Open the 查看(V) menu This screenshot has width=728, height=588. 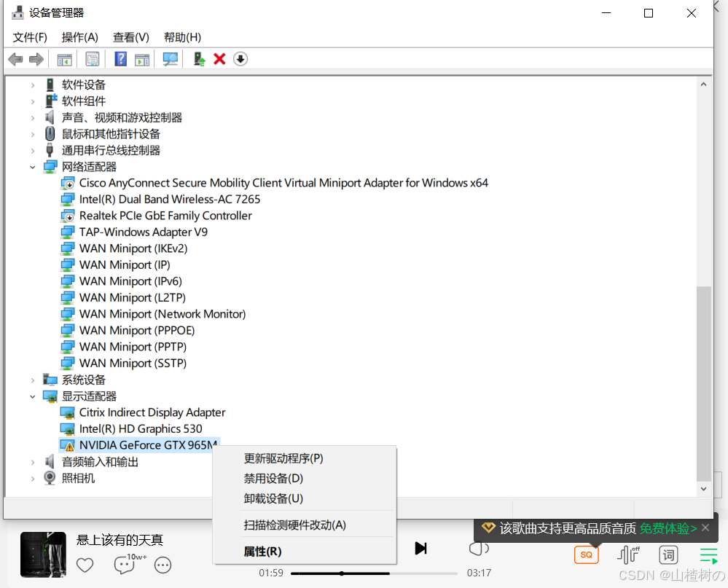[131, 37]
